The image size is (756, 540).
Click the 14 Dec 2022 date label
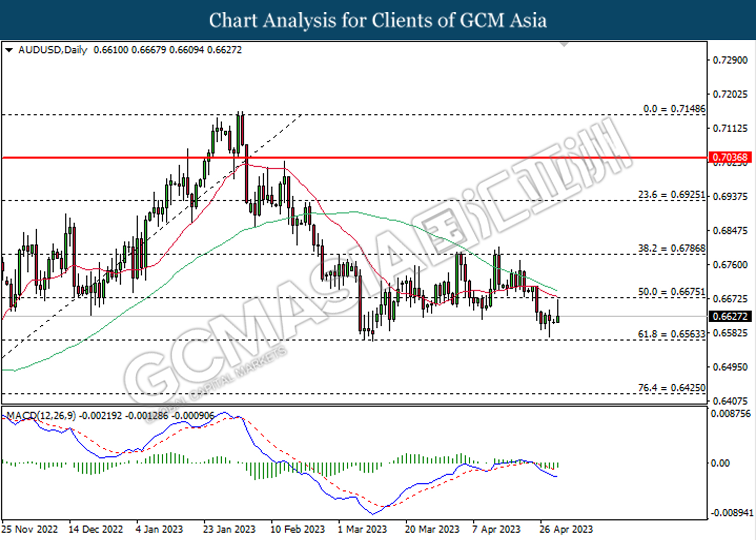coord(96,529)
